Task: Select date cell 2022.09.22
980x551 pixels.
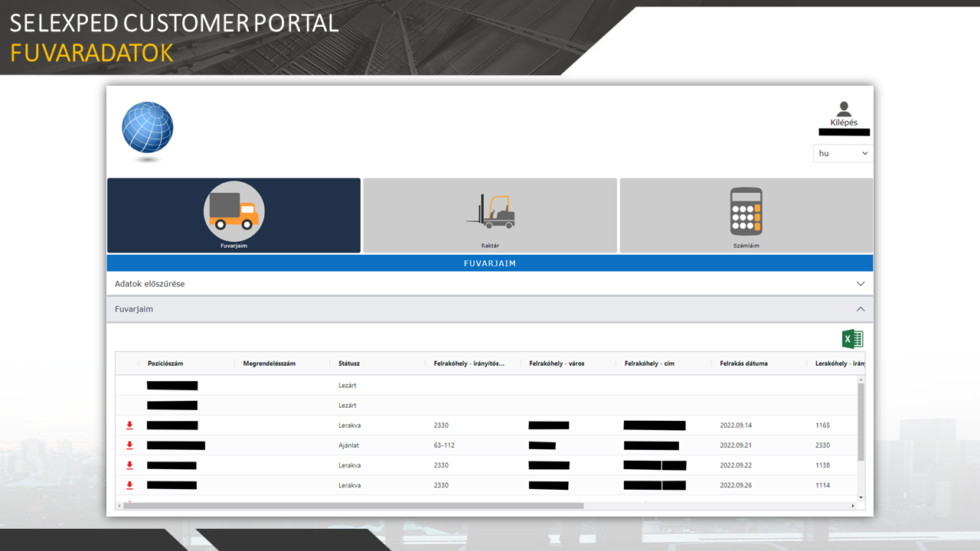Action: pos(736,465)
